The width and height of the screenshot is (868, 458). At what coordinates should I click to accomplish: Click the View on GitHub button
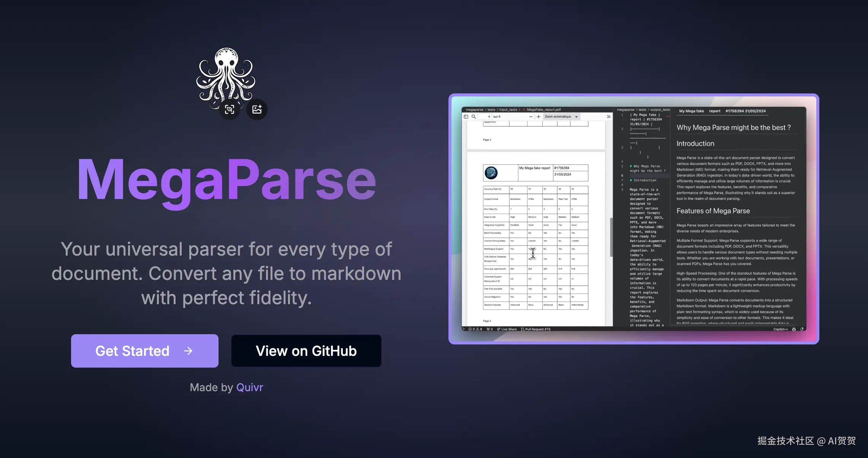[x=306, y=351]
